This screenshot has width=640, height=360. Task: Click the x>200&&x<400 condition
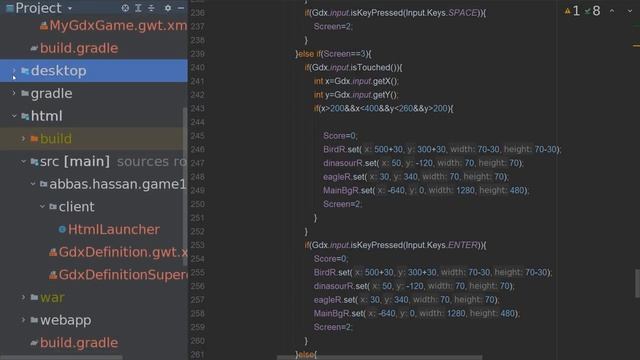coord(350,109)
